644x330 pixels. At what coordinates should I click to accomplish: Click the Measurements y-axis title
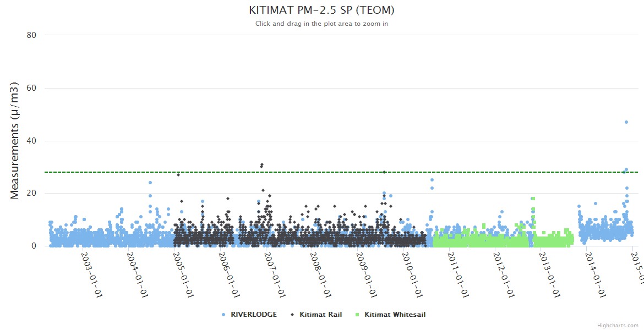coord(15,140)
